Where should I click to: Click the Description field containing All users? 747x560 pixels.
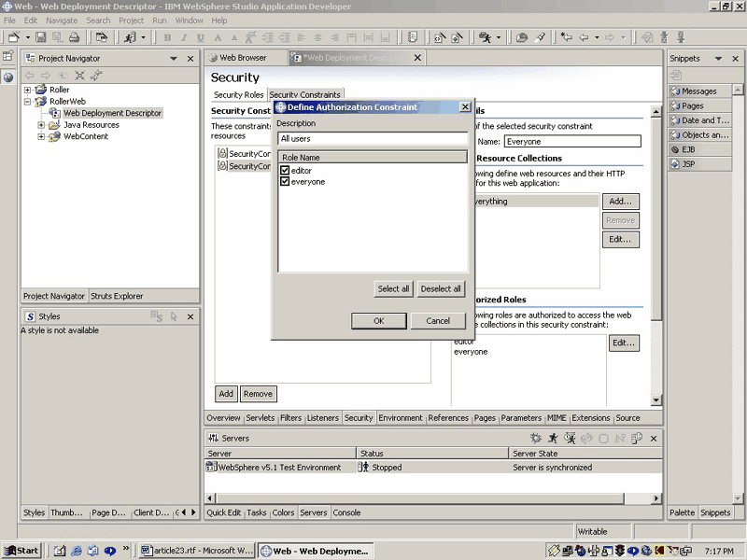point(373,138)
